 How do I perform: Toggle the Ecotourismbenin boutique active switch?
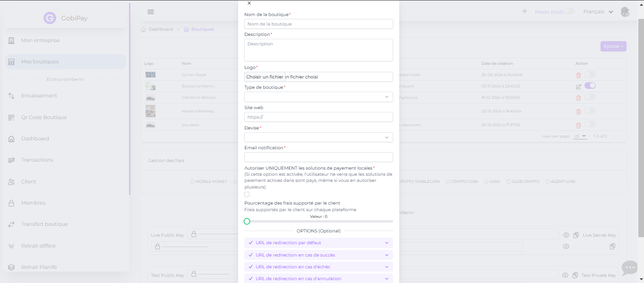[x=590, y=86]
